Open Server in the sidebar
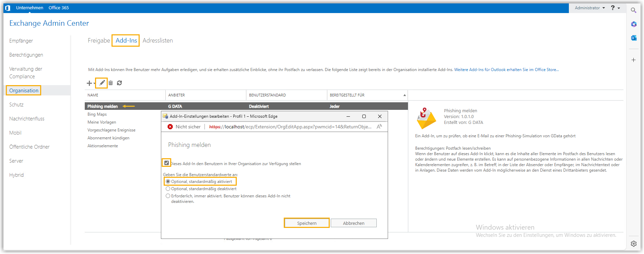This screenshot has width=644, height=254. (16, 161)
